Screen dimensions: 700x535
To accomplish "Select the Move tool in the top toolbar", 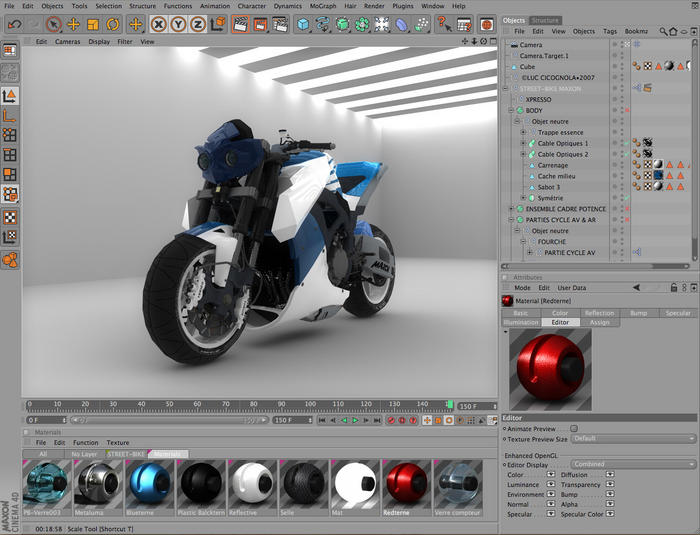I will pos(74,23).
